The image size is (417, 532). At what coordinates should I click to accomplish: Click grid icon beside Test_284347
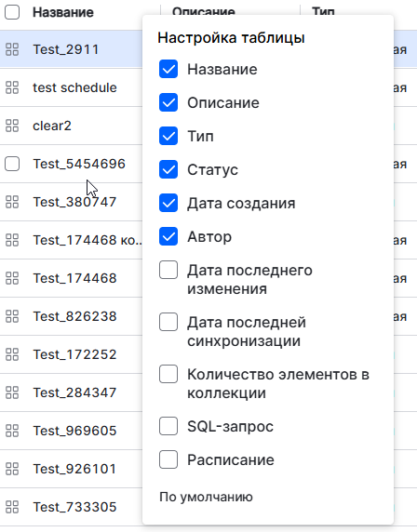pyautogui.click(x=12, y=392)
